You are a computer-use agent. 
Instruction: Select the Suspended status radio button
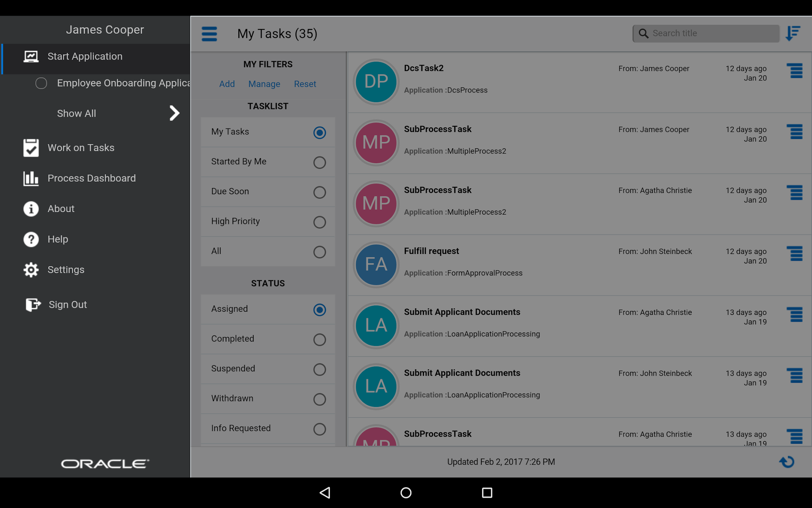tap(319, 369)
